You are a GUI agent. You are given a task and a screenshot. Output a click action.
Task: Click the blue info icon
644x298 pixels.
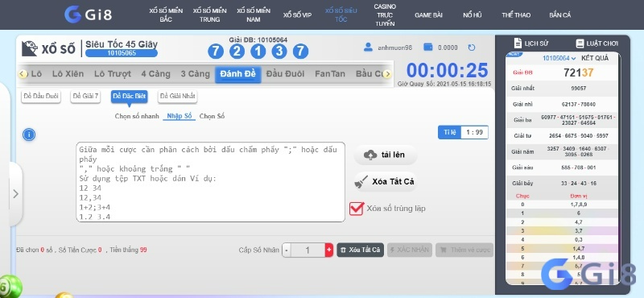click(29, 135)
